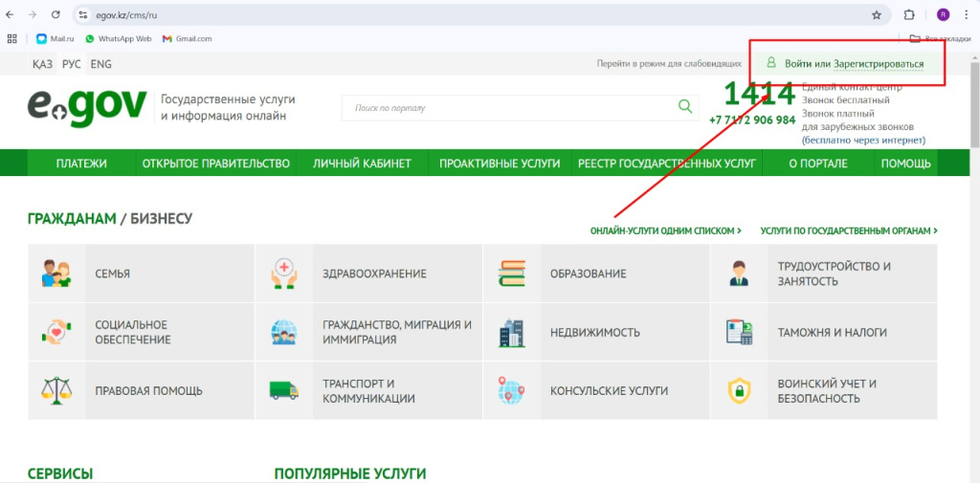Image resolution: width=980 pixels, height=483 pixels.
Task: Click the eGov logo
Action: coord(87,108)
